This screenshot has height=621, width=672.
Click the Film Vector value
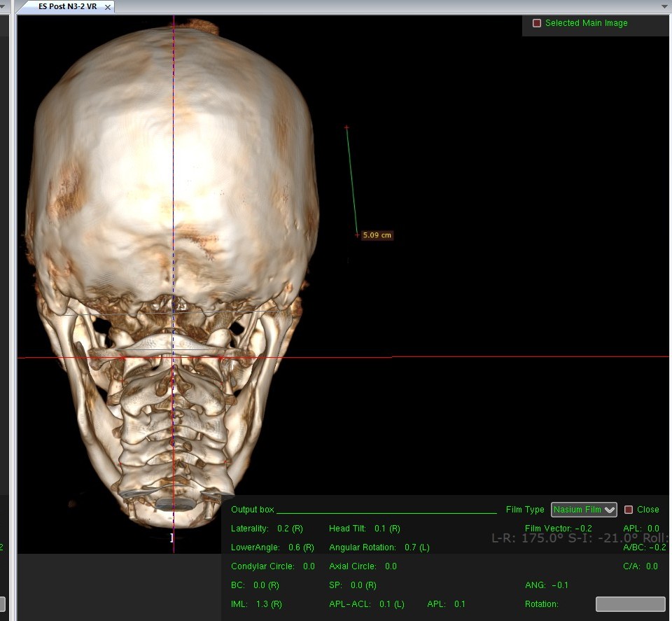click(x=585, y=529)
